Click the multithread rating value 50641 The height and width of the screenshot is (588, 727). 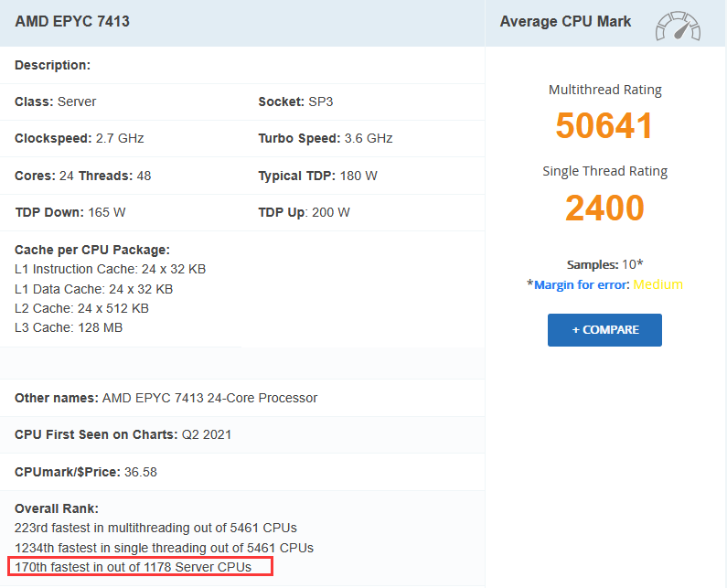[604, 126]
